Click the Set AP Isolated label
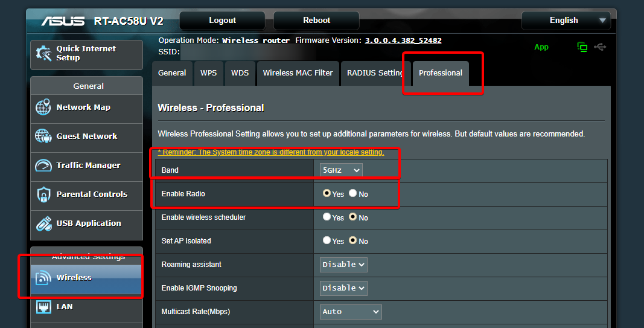 click(x=186, y=241)
